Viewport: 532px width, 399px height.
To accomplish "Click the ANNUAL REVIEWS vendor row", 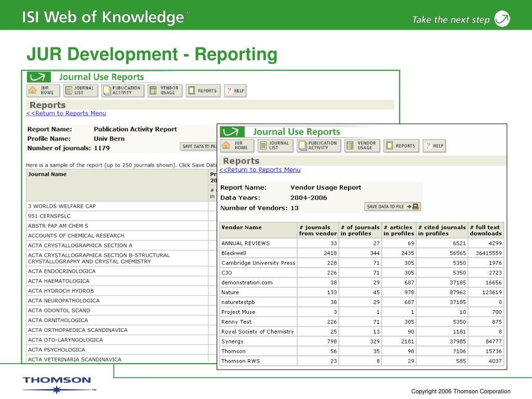I will click(362, 243).
